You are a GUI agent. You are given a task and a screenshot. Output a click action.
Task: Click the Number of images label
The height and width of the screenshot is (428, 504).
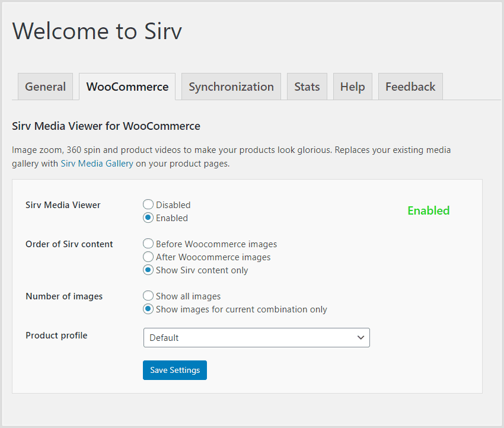(x=64, y=296)
